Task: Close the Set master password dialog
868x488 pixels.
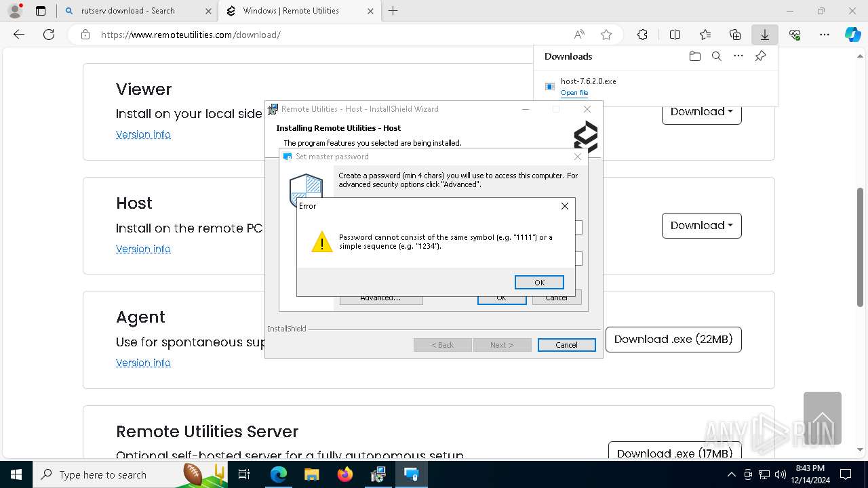Action: [577, 157]
